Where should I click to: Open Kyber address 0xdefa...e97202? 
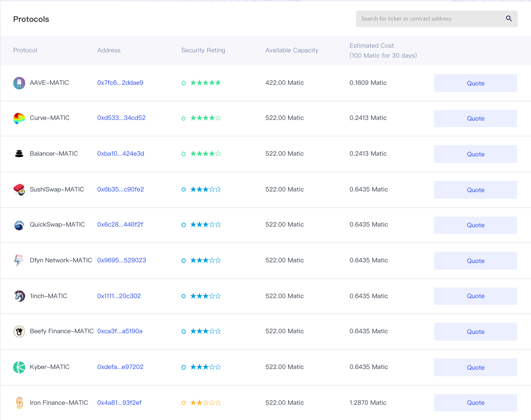point(120,367)
